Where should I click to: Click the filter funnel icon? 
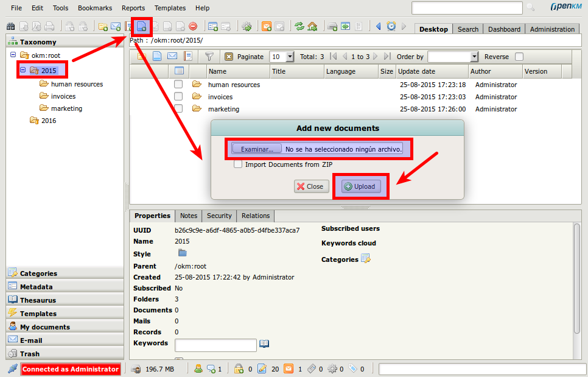[x=209, y=57]
